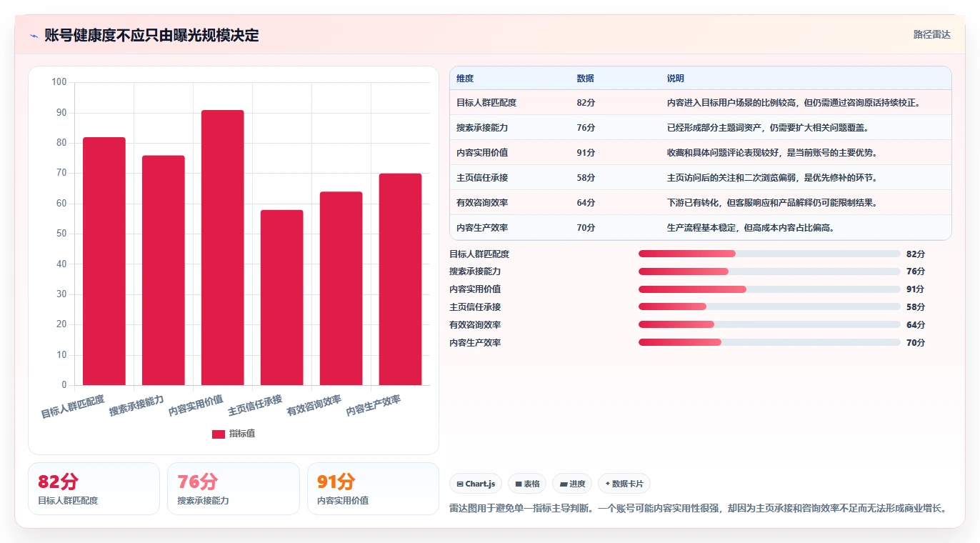Click the 数据卡片 tag pill

624,484
